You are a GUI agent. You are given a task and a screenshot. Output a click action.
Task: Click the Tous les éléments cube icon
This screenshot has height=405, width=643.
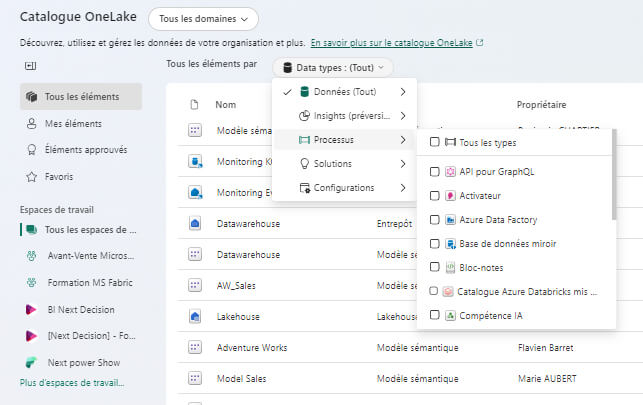[x=32, y=97]
